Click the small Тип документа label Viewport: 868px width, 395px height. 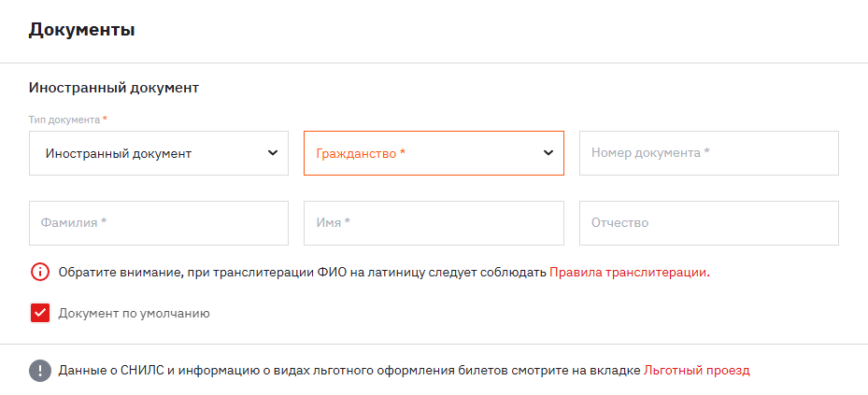coord(65,120)
